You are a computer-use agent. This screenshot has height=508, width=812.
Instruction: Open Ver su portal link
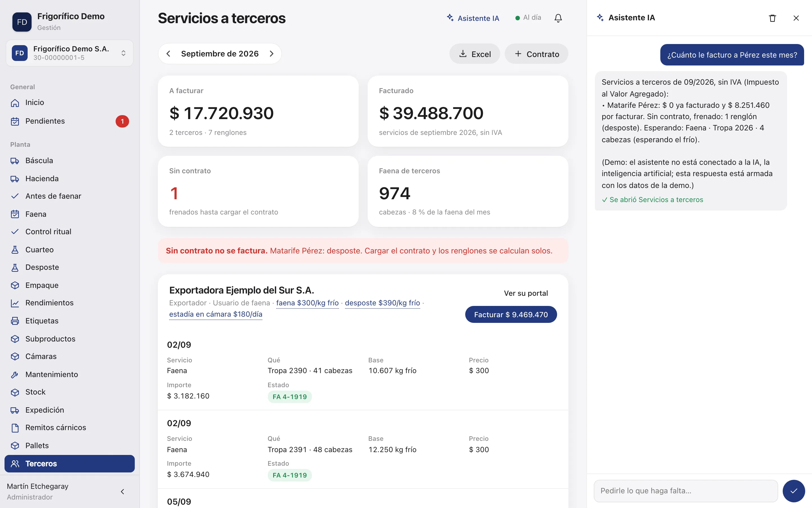point(526,293)
